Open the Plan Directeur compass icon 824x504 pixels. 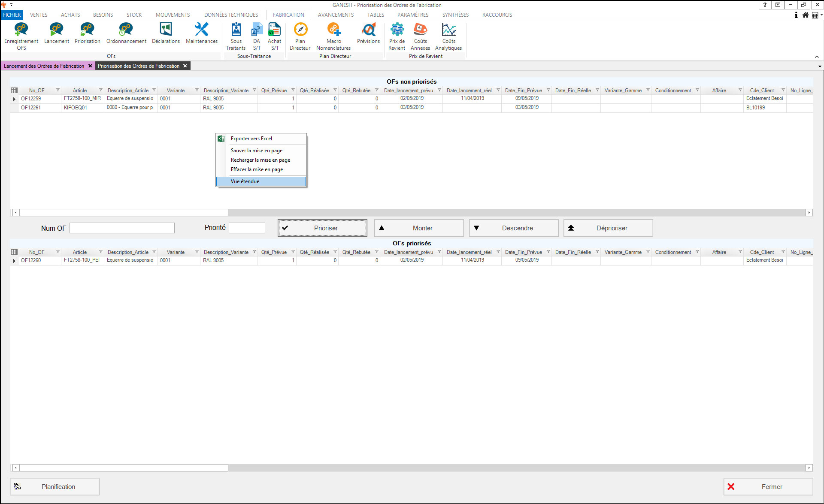(300, 30)
